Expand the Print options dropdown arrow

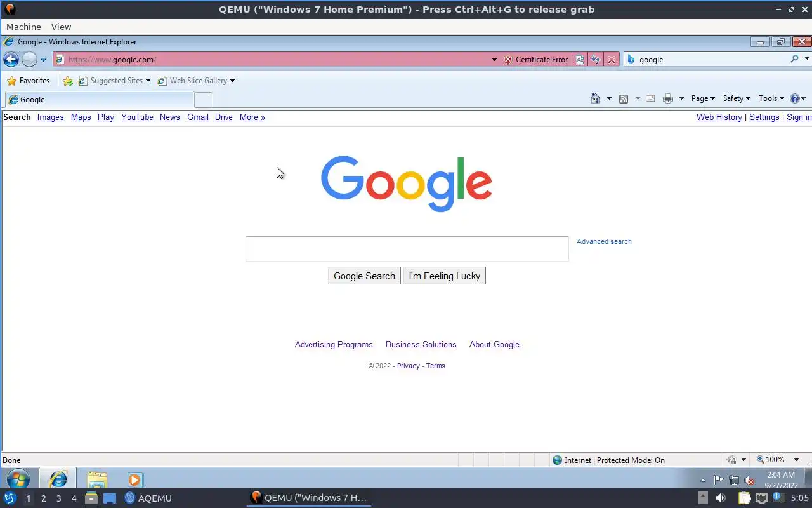[x=681, y=98]
